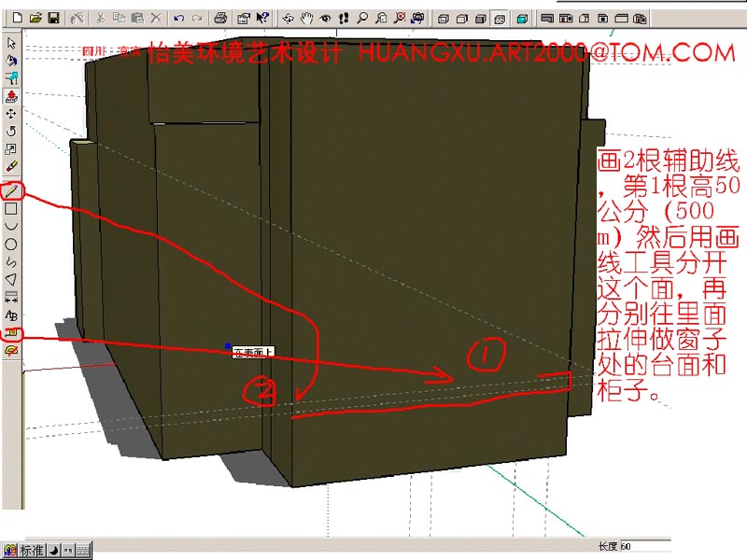The image size is (747, 560).
Task: Toggle Shaded with Textures display mode
Action: [x=500, y=19]
